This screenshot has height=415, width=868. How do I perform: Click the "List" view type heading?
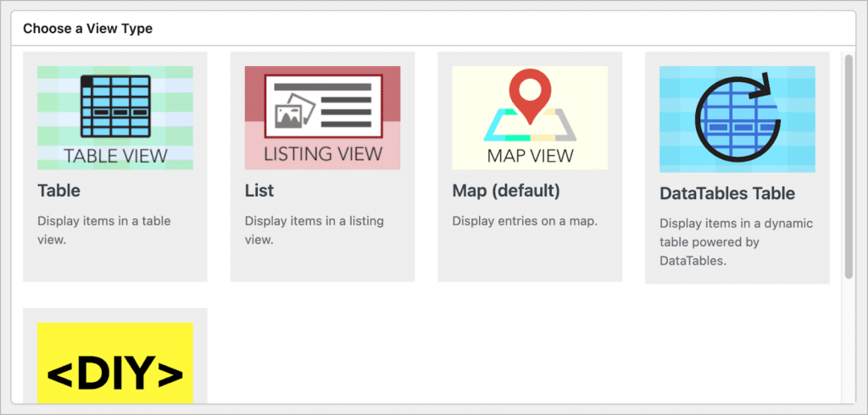point(259,191)
